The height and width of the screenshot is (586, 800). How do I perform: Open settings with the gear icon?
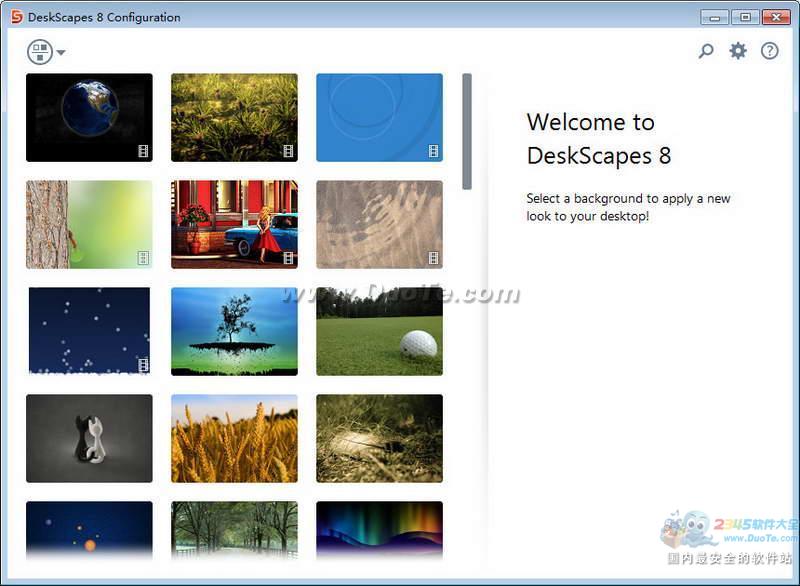click(738, 50)
